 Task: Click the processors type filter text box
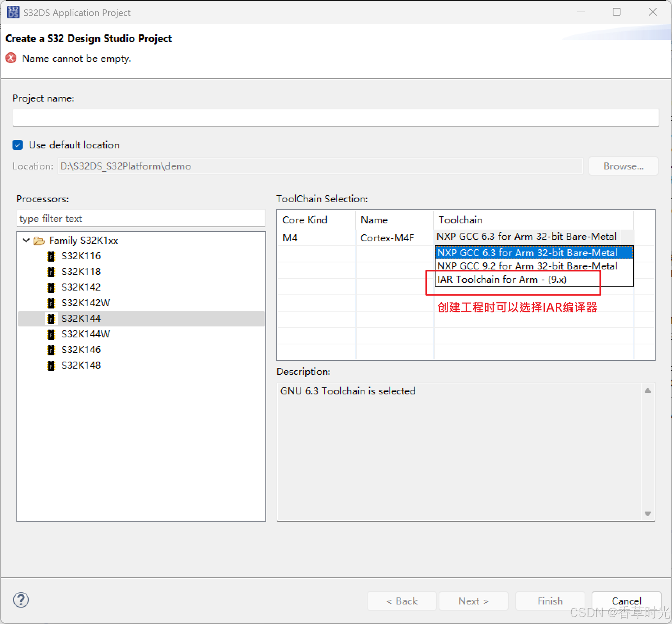point(141,219)
